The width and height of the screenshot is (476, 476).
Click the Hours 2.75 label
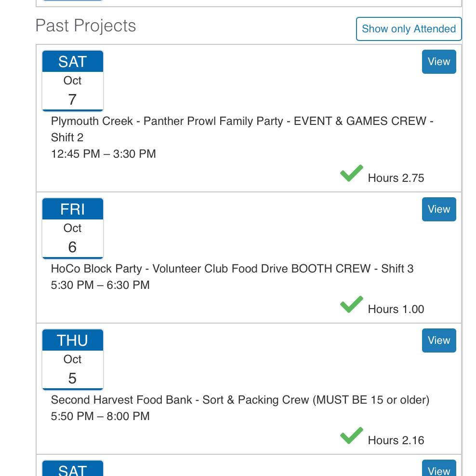396,178
